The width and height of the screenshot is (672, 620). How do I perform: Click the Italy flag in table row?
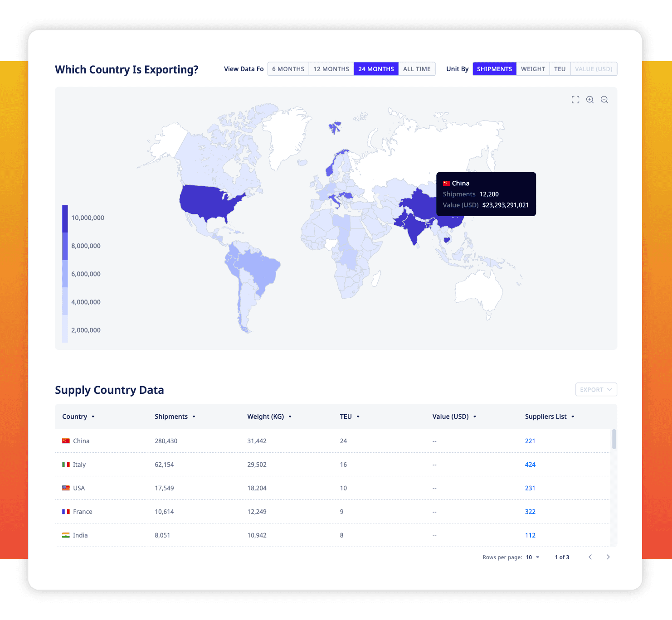[x=66, y=465]
